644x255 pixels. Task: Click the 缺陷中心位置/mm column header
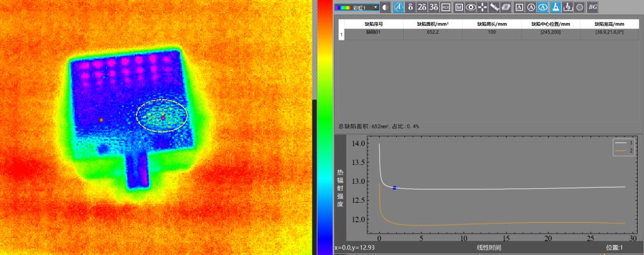pos(550,24)
